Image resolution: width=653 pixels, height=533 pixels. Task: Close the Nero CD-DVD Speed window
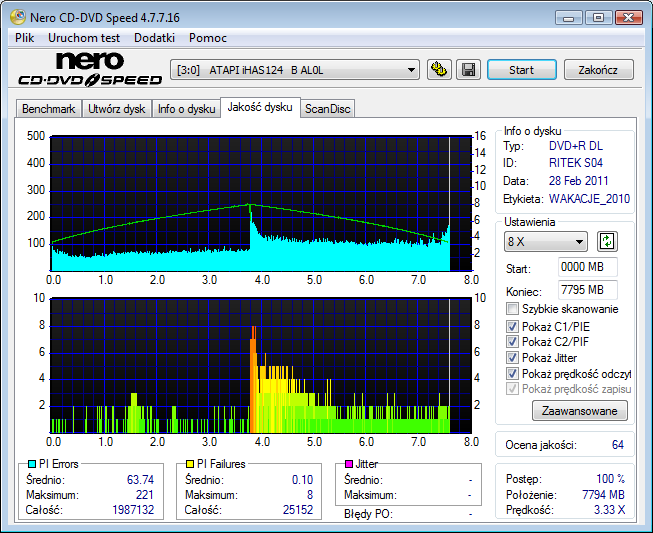[x=628, y=18]
